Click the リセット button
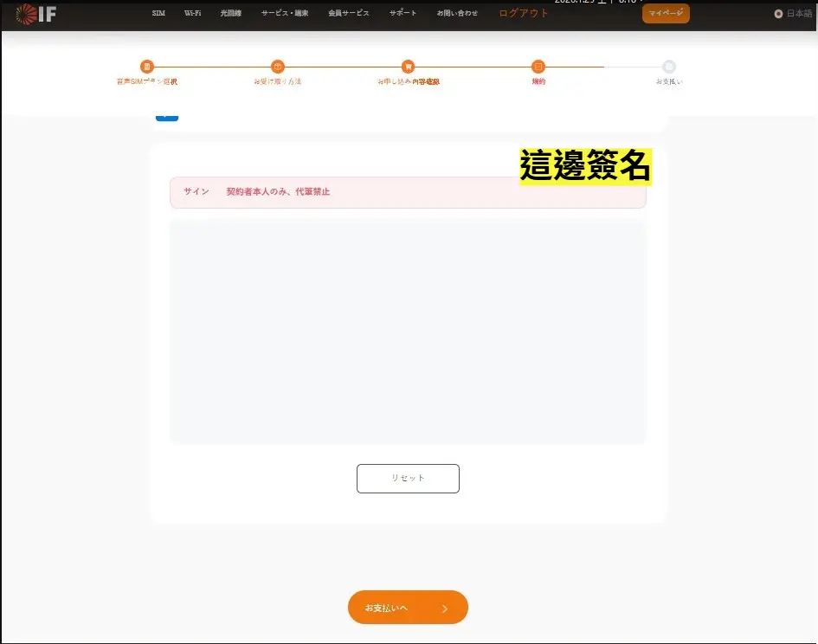The height and width of the screenshot is (644, 818). pos(408,479)
